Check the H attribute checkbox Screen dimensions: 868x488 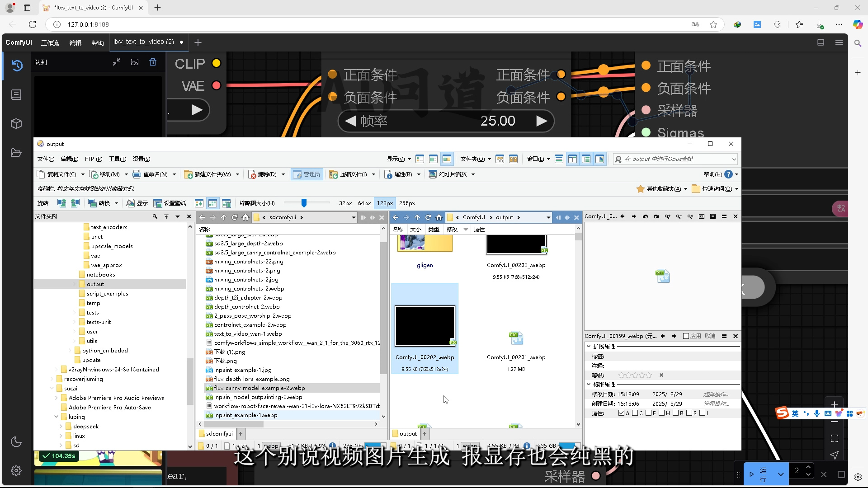(662, 413)
